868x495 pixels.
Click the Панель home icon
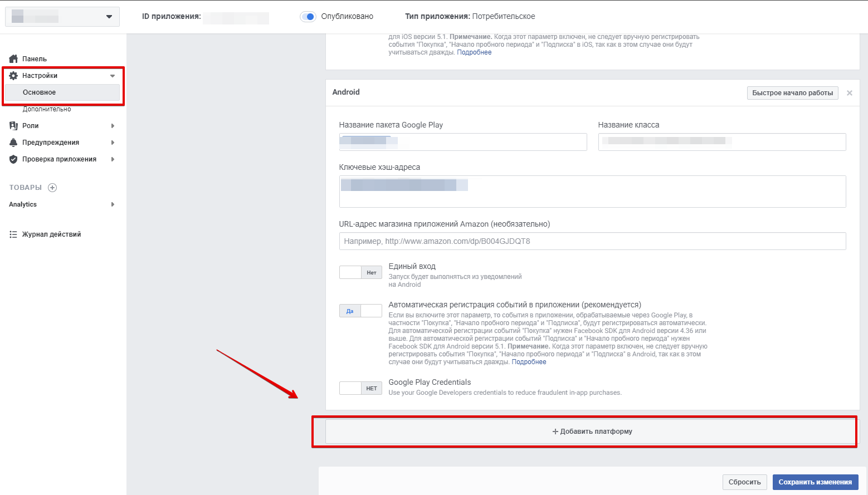pos(13,59)
